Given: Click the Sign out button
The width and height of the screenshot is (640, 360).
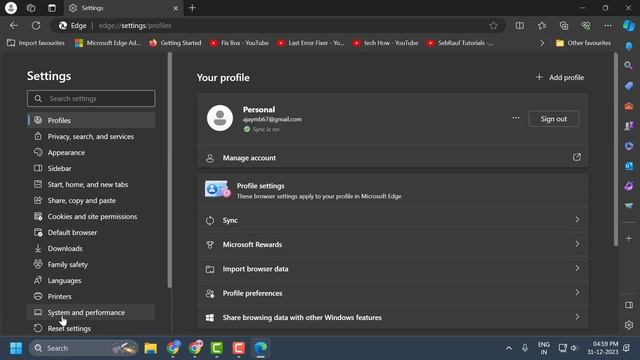Looking at the screenshot, I should pos(553,119).
